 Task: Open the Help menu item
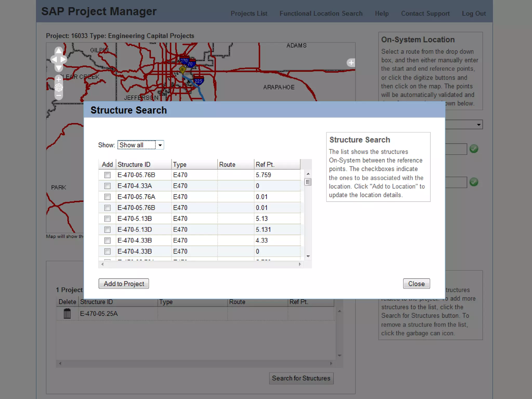382,14
